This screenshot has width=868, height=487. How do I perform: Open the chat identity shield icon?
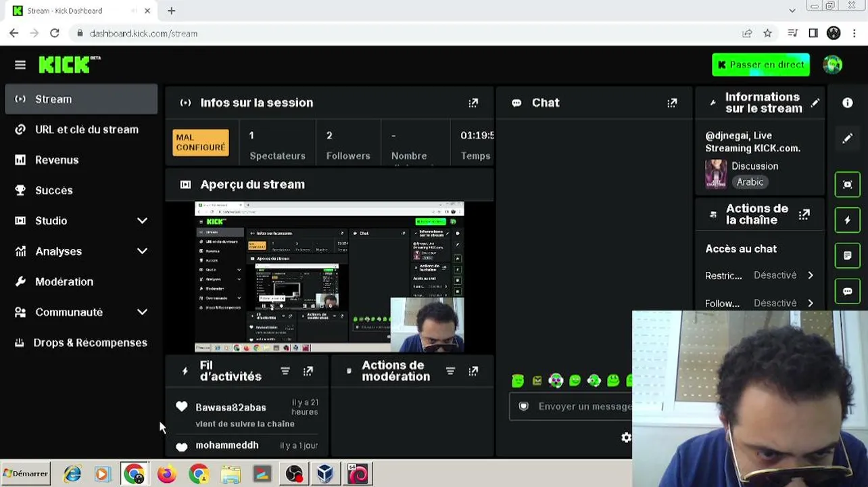(x=523, y=407)
